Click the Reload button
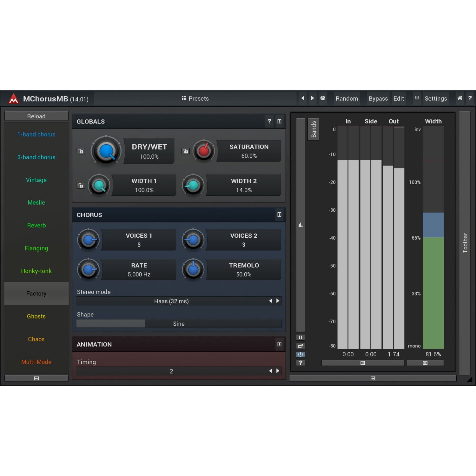This screenshot has height=476, width=476. click(x=36, y=116)
